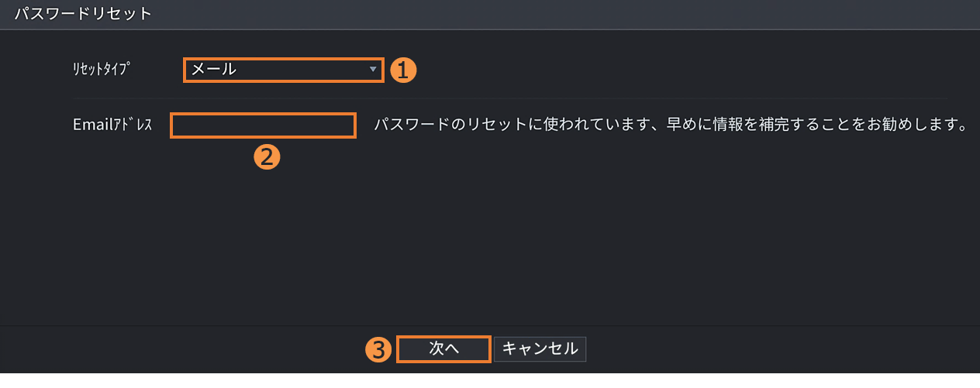The width and height of the screenshot is (980, 388).
Task: Click the dialog title bar's empty area
Action: (543, 14)
